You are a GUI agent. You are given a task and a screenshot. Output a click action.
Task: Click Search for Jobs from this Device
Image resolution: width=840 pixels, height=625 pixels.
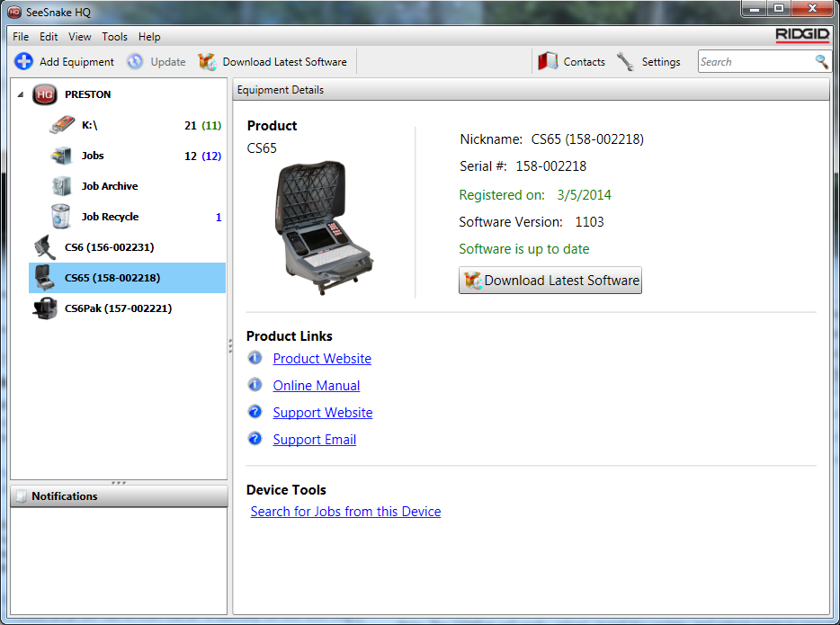pyautogui.click(x=345, y=512)
